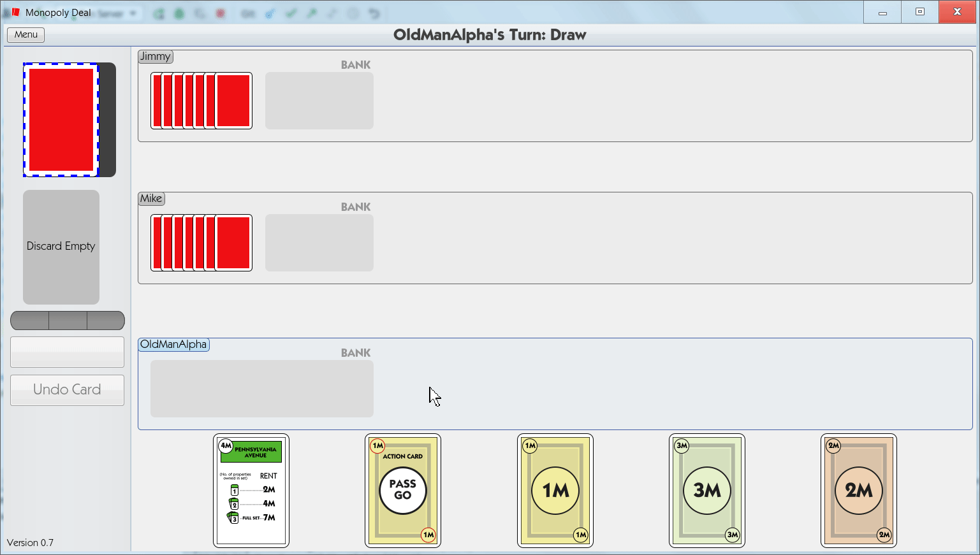Close the Monopoly Deal window
Image resolution: width=980 pixels, height=555 pixels.
pyautogui.click(x=957, y=12)
